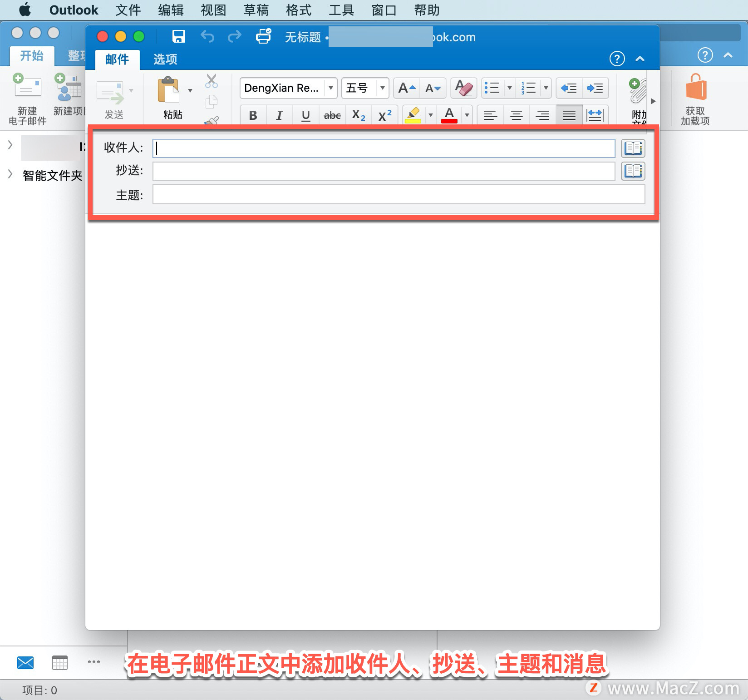Switch to the 邮件 tab
Image resolution: width=748 pixels, height=700 pixels.
coord(117,59)
